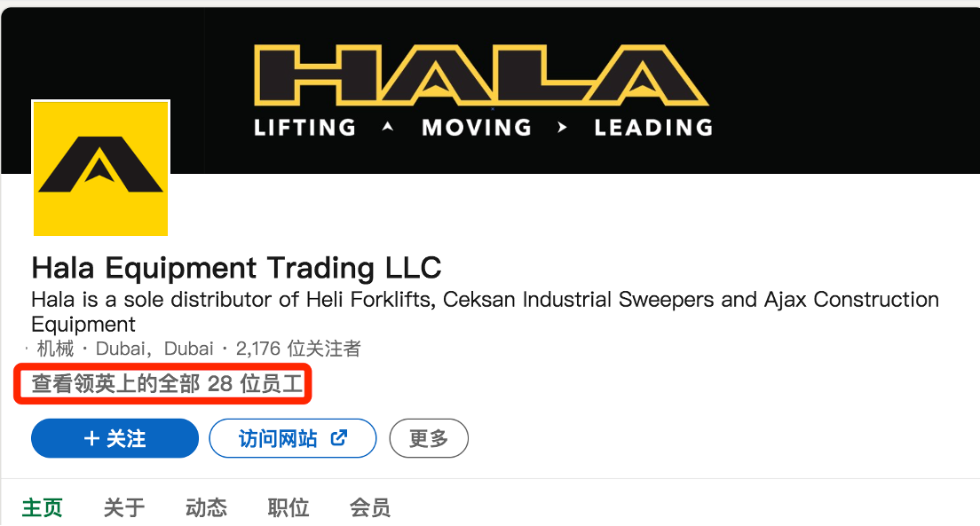Click the Dubai, Dubai location text
Image resolution: width=980 pixels, height=526 pixels.
(154, 349)
